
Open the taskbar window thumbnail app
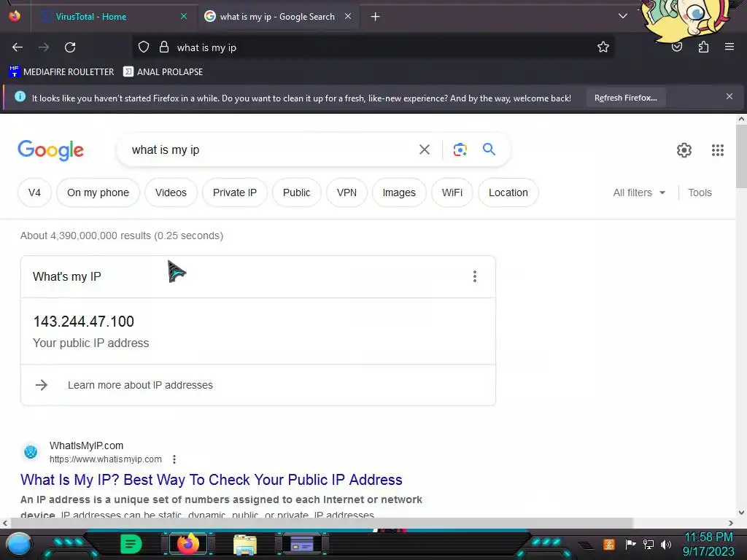click(x=301, y=544)
